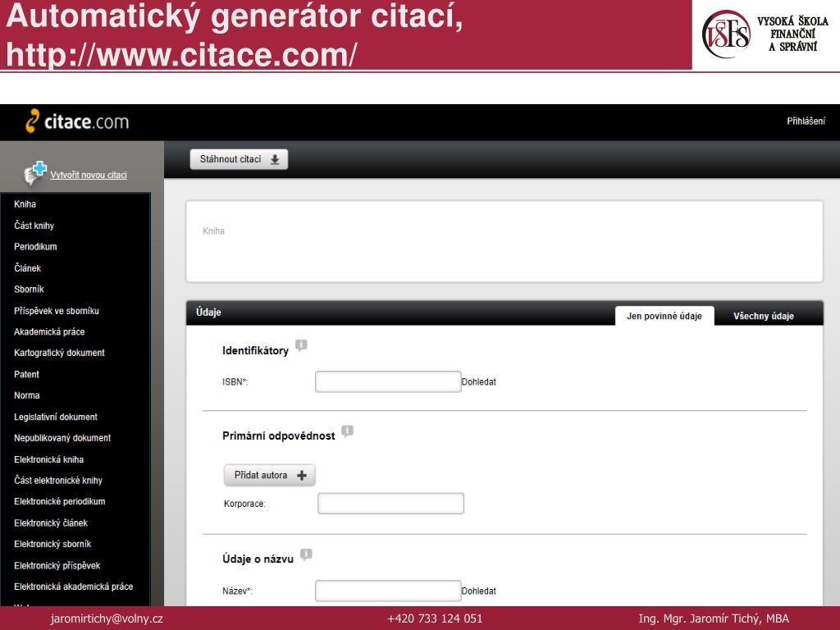Select Elektronický příspěvek type

(57, 565)
